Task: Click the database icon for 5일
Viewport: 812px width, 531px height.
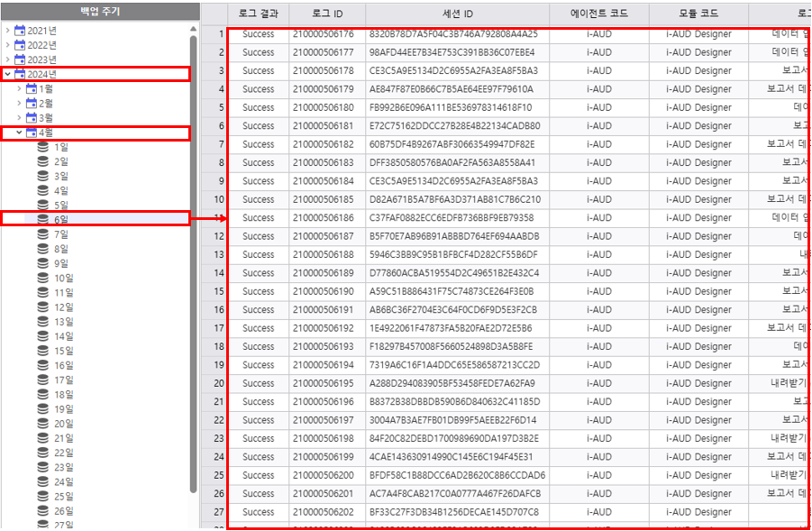Action: pos(43,206)
